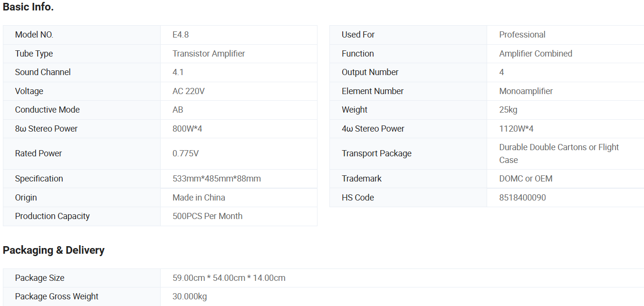Click the Durable Double Cartons transport text
Screen dimensions: 644x306
(558, 148)
